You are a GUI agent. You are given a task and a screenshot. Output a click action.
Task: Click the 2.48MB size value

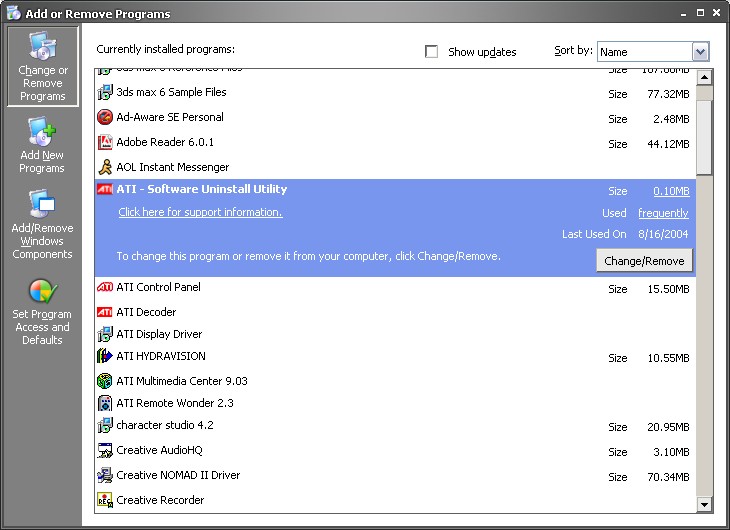click(671, 119)
